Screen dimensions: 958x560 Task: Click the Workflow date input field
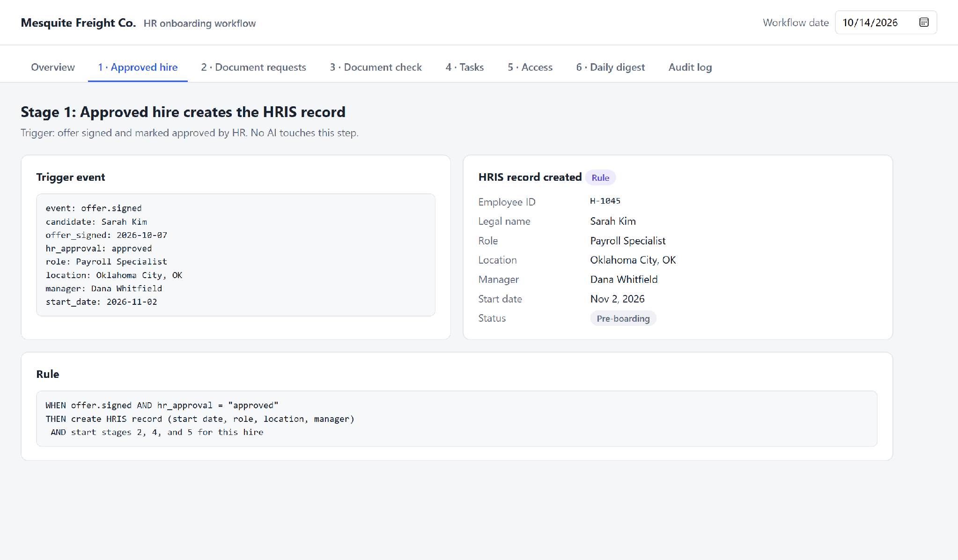click(885, 22)
